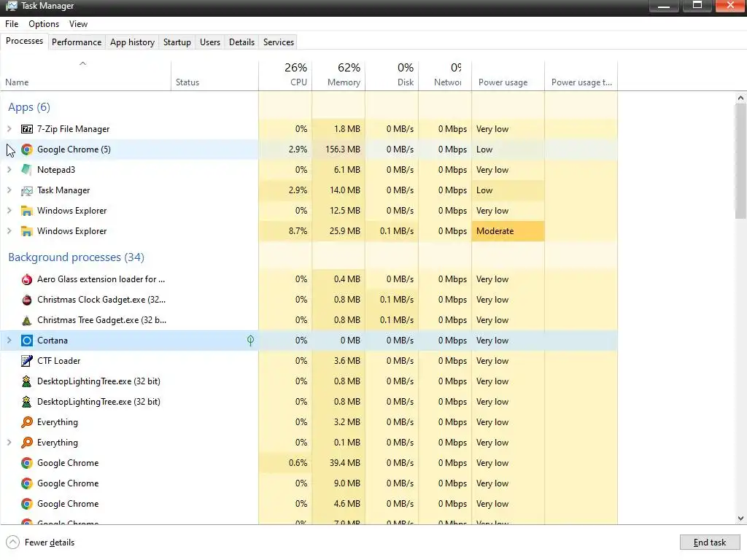Sort by the Status column header
The height and width of the screenshot is (560, 747).
point(214,75)
